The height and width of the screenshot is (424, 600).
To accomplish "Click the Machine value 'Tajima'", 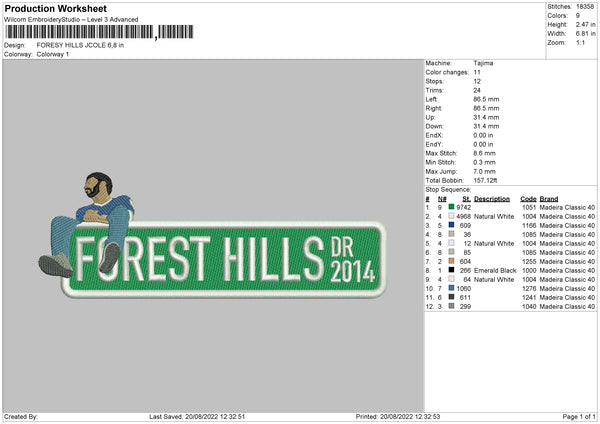I will 483,63.
